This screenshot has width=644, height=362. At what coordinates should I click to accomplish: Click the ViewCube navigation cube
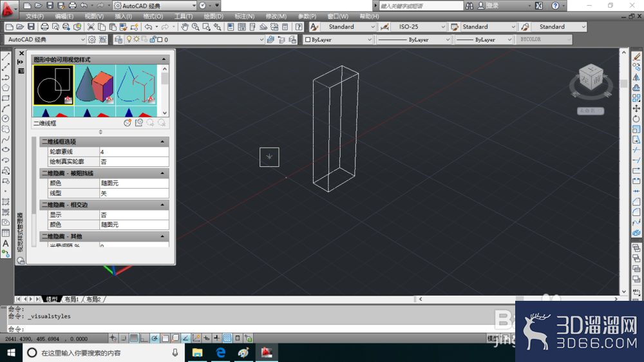tap(591, 78)
